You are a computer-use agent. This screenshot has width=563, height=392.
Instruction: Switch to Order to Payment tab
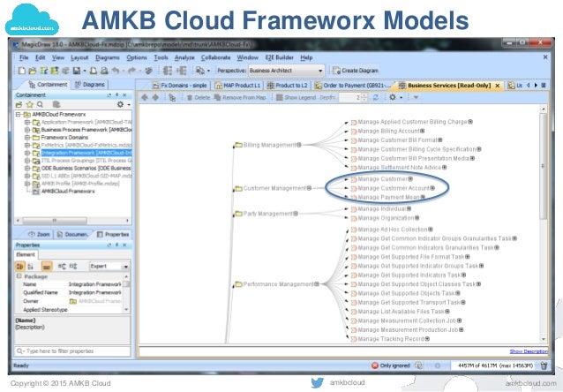(352, 86)
